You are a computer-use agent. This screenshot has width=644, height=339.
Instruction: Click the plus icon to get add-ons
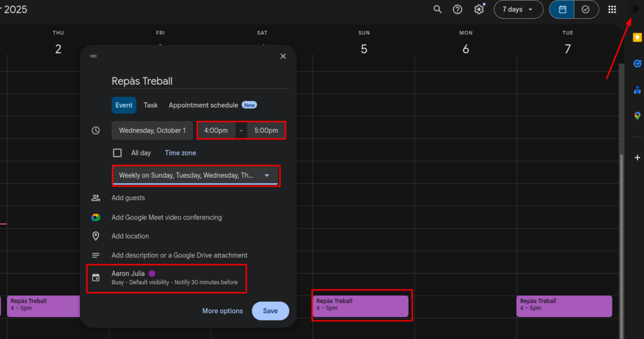point(637,157)
